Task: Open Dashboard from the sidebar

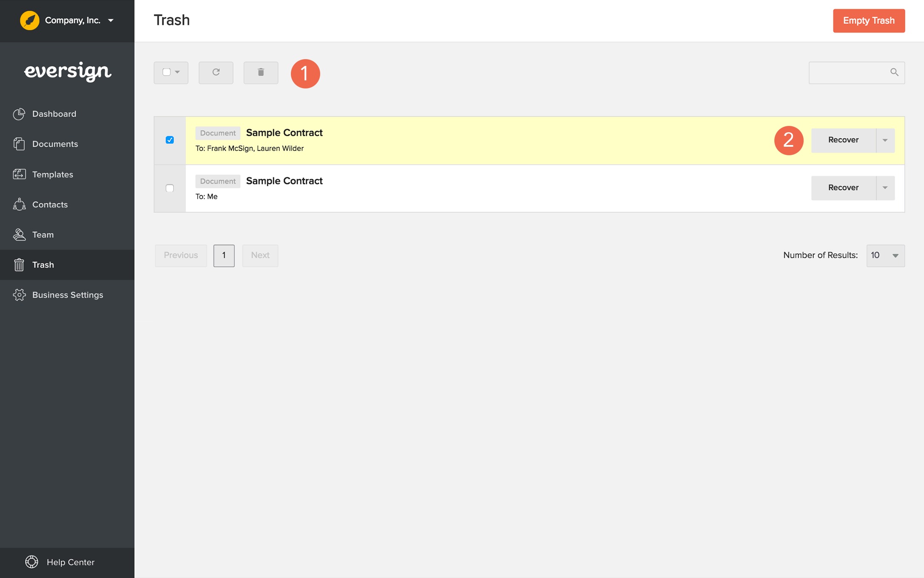Action: pyautogui.click(x=54, y=114)
